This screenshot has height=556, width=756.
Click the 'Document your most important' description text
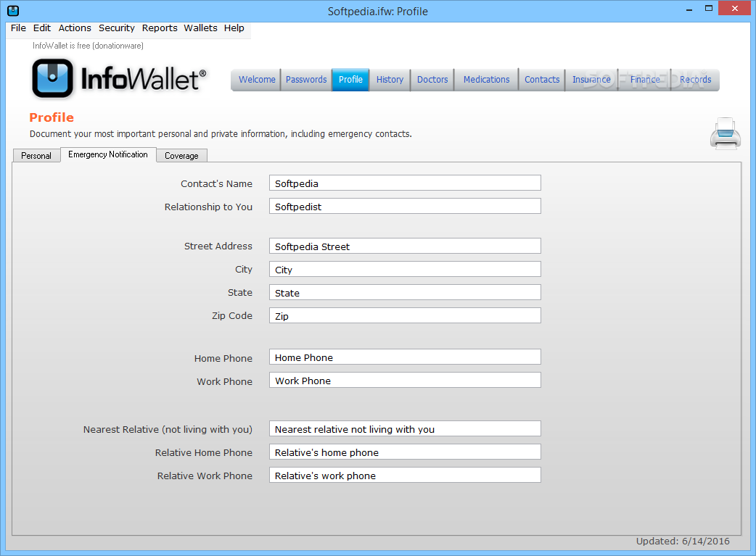pyautogui.click(x=221, y=134)
